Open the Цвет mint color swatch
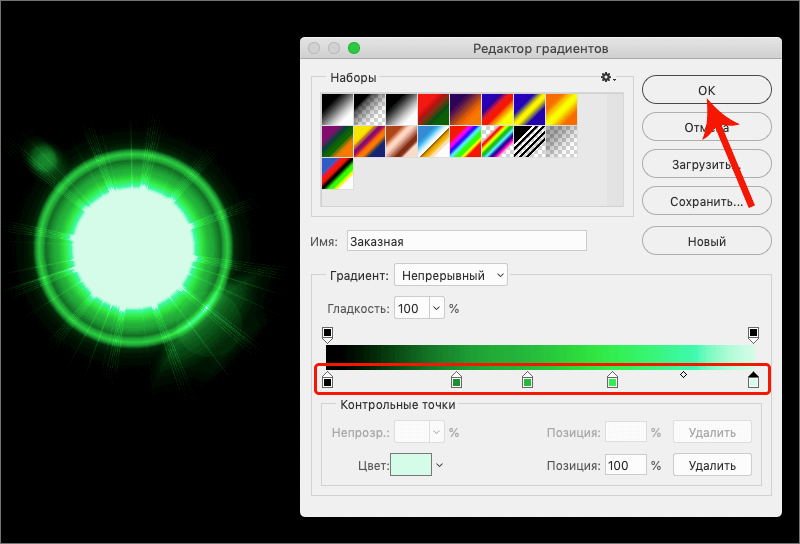Viewport: 800px width, 544px height. coord(411,464)
